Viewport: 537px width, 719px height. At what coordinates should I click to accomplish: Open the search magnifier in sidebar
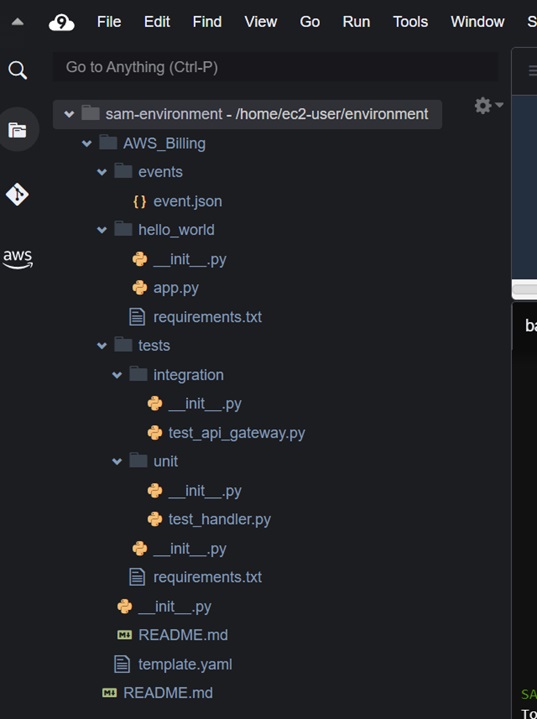(x=17, y=70)
